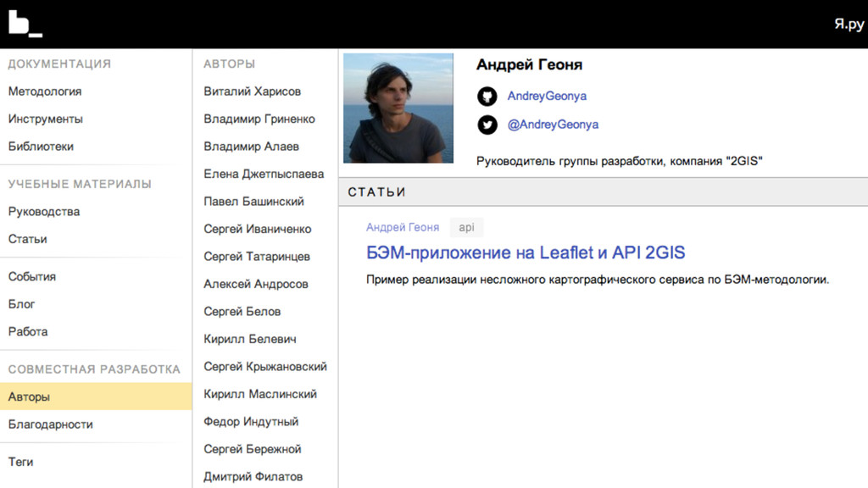Image resolution: width=868 pixels, height=488 pixels.
Task: Select author Сергей Крыжановский
Action: pos(265,367)
